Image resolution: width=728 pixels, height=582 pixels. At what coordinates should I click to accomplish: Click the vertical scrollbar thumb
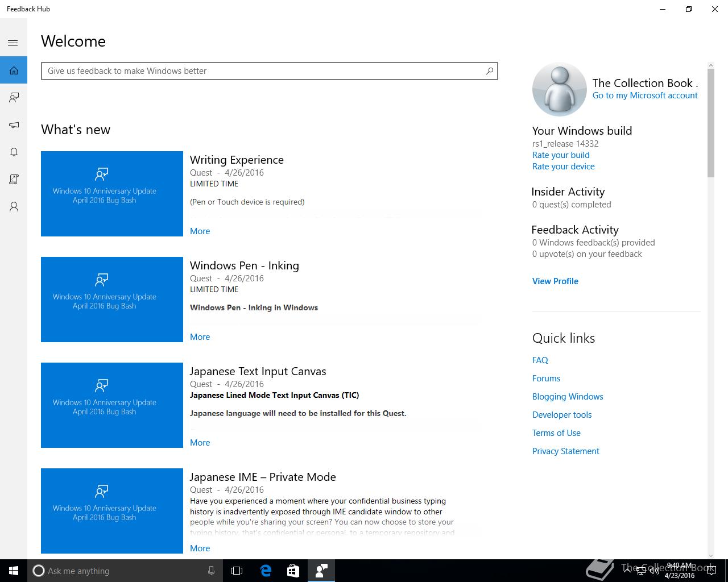[x=711, y=123]
